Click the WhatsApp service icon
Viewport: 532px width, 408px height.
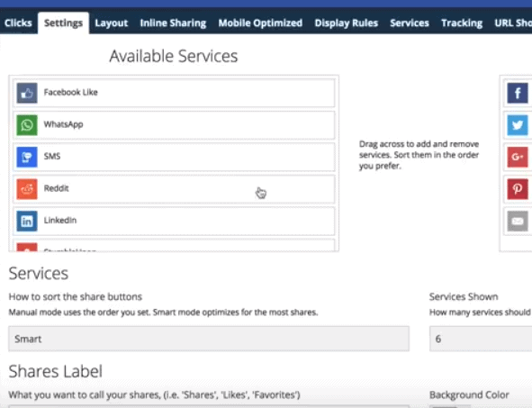click(27, 125)
